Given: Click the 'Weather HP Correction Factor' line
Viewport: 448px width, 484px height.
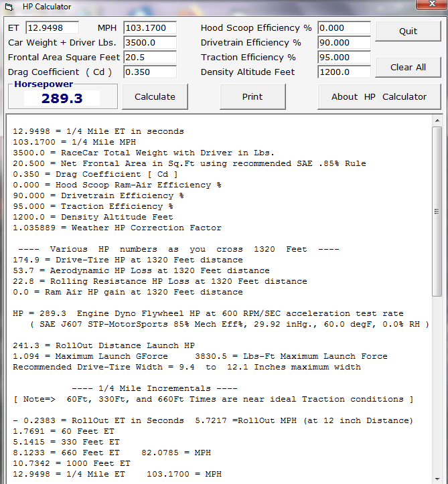Looking at the screenshot, I should (117, 228).
